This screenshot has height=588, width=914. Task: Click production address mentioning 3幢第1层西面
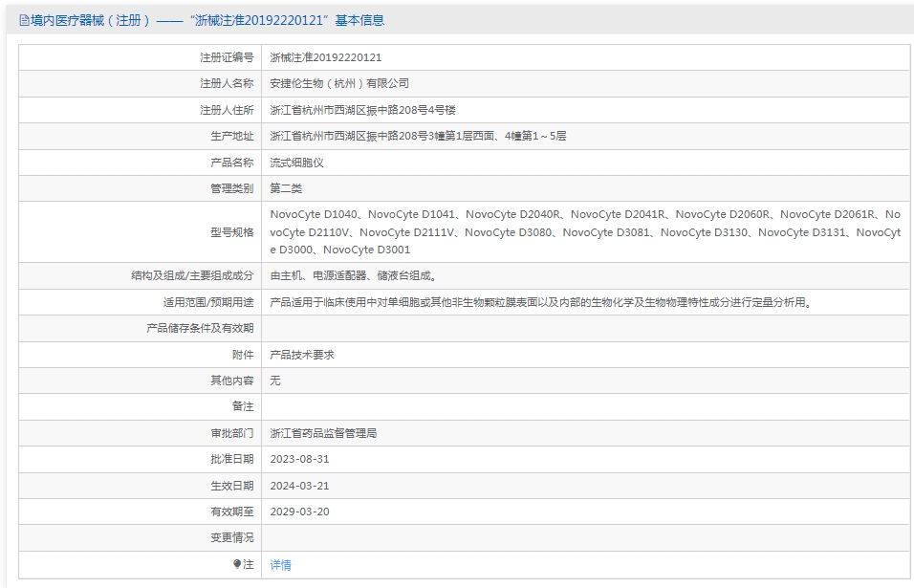coord(418,136)
